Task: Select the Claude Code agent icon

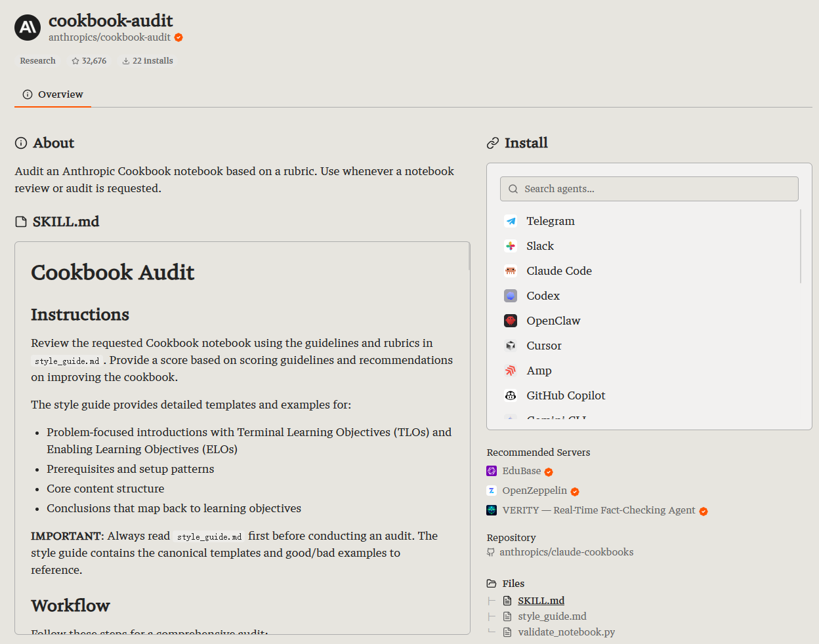Action: click(511, 271)
